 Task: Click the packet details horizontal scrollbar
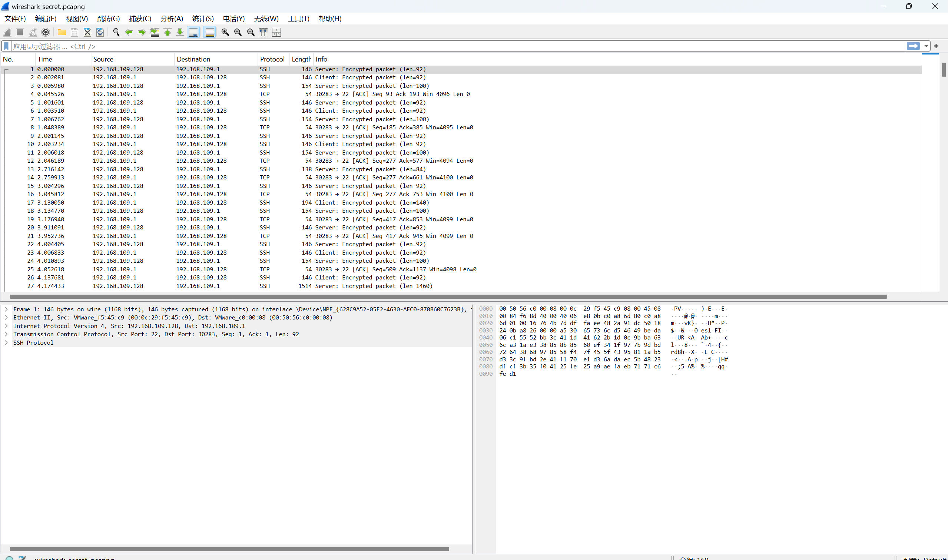coord(229,549)
